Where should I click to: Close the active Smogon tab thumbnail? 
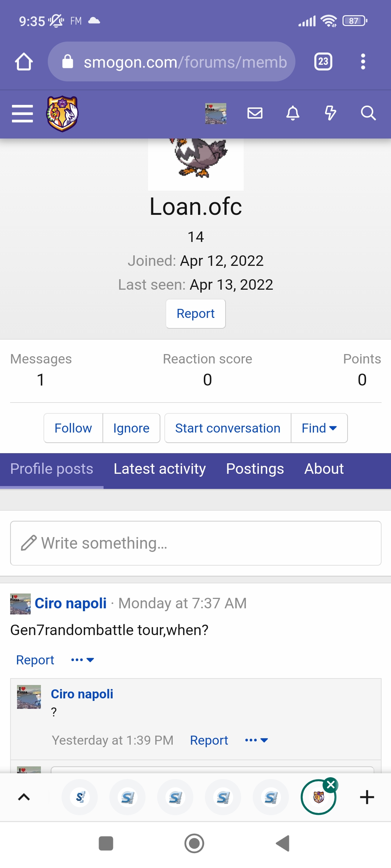pyautogui.click(x=331, y=784)
